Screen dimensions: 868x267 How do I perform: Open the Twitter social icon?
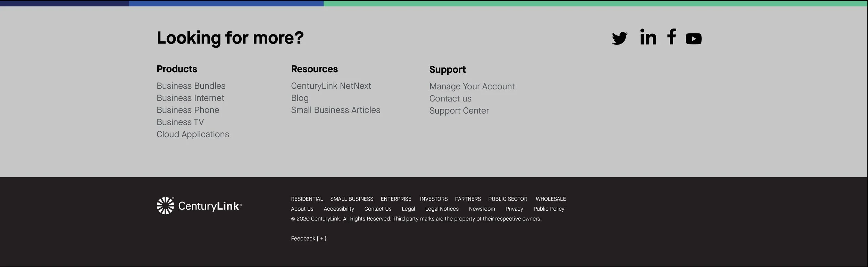[x=620, y=38]
